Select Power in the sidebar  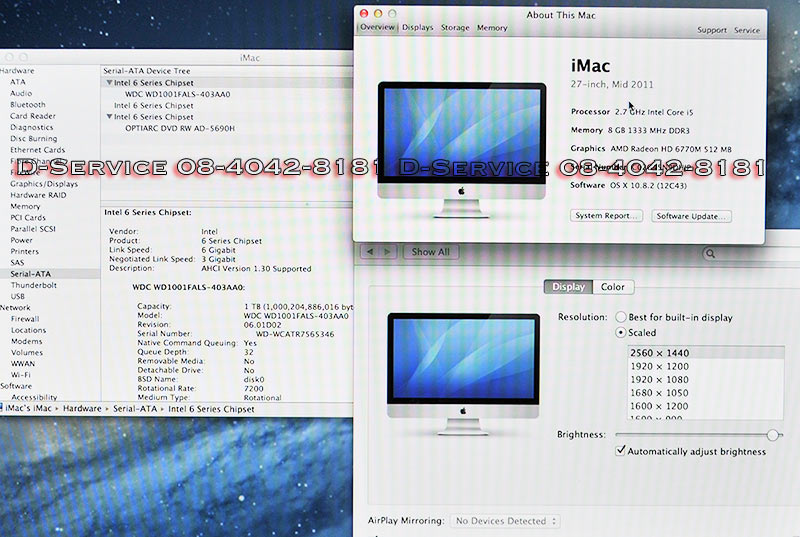tap(21, 240)
